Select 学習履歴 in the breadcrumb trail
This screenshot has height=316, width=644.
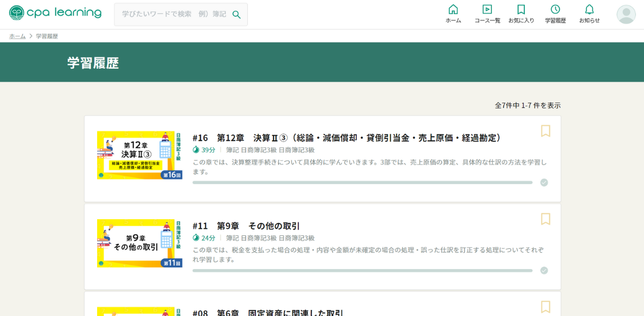(x=46, y=36)
